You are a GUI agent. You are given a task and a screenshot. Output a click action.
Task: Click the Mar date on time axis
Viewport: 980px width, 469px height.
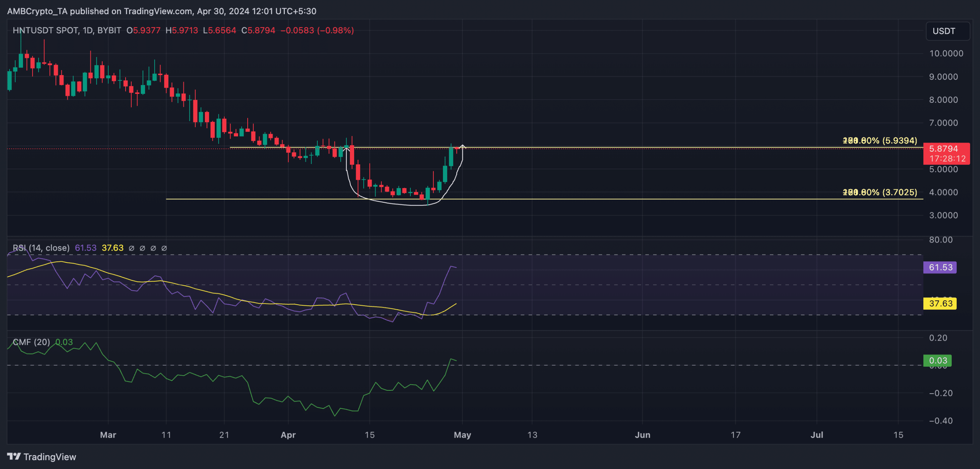click(x=108, y=435)
